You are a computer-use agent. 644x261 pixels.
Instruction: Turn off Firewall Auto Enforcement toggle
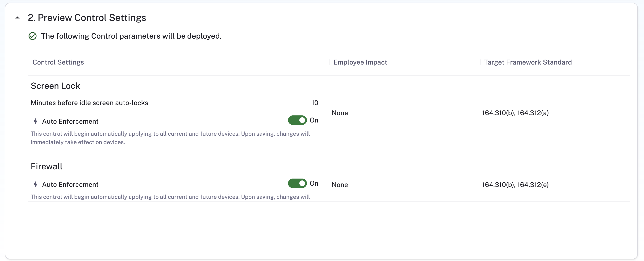click(297, 183)
